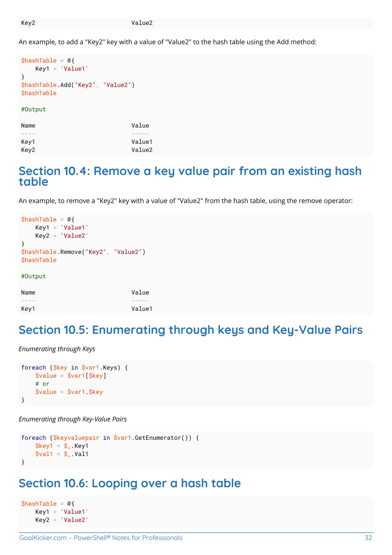Click the 'Enumerating through Key-Value Pairs' subtitle

[73, 419]
